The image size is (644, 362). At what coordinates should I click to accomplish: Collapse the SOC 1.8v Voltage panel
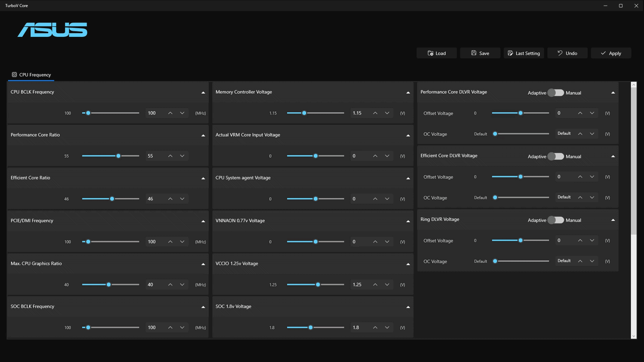click(x=408, y=307)
